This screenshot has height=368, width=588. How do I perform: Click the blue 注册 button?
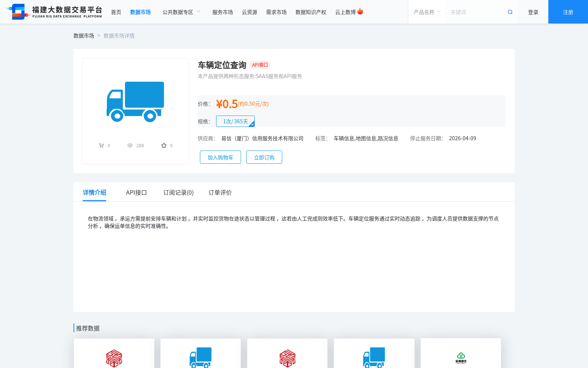[568, 12]
